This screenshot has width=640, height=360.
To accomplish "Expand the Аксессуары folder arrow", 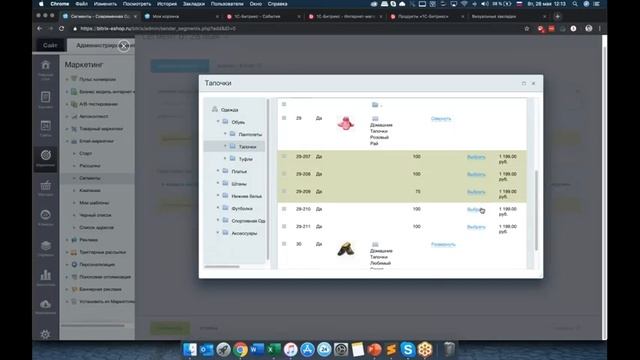I will coord(218,233).
